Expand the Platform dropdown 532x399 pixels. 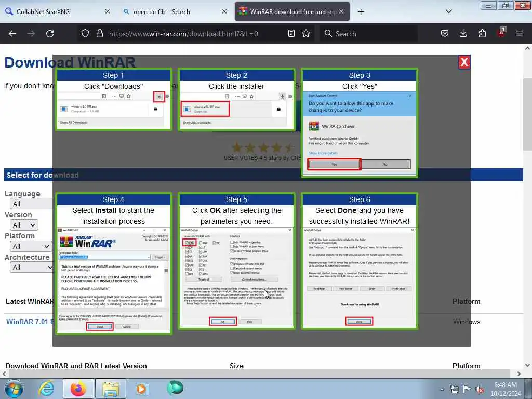click(31, 246)
